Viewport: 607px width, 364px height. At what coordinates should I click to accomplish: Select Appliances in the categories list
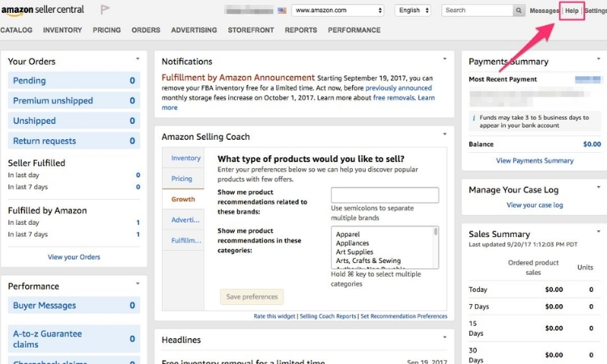pos(352,243)
